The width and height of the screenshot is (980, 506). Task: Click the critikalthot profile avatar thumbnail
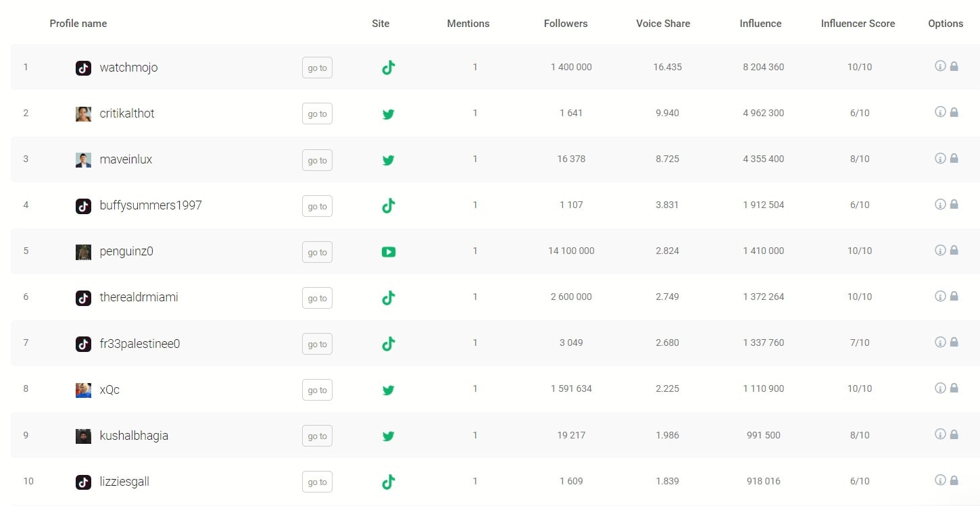(83, 114)
